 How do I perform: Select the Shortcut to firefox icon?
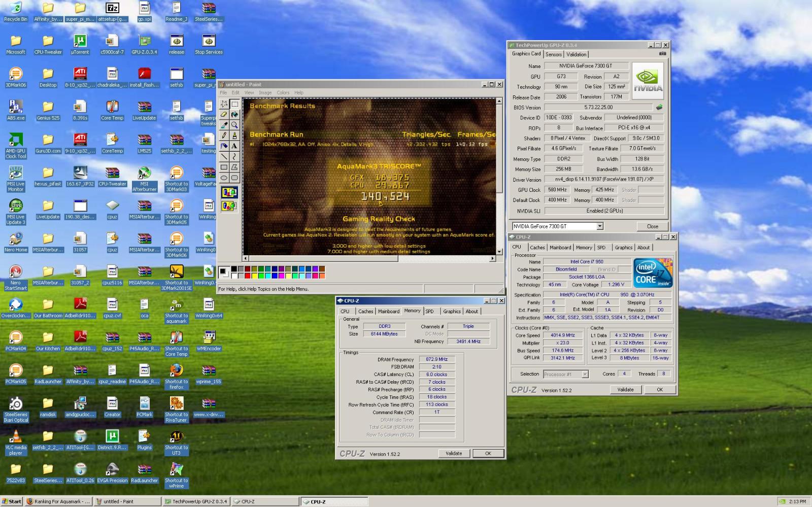click(176, 377)
